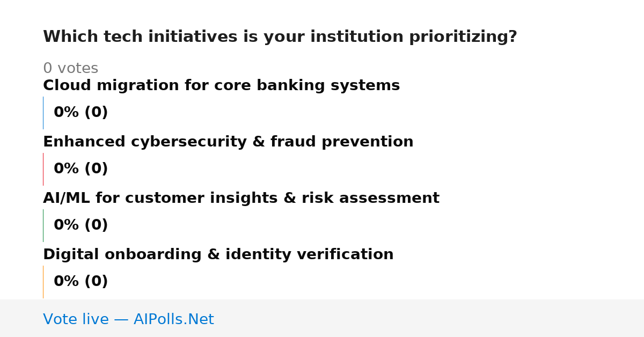
Task: Click the red bar under Enhanced cybersecurity
Action: (x=43, y=169)
